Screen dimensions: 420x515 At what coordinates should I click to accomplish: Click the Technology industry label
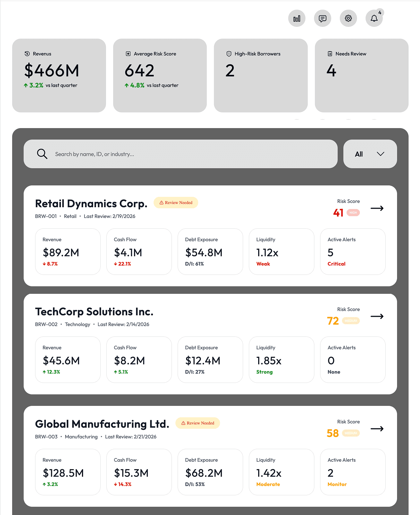coord(78,324)
